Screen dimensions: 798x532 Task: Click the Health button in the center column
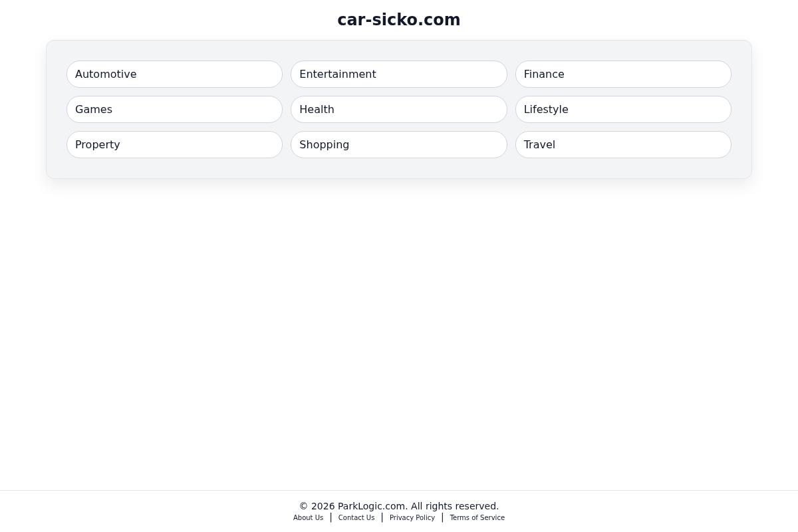(399, 109)
